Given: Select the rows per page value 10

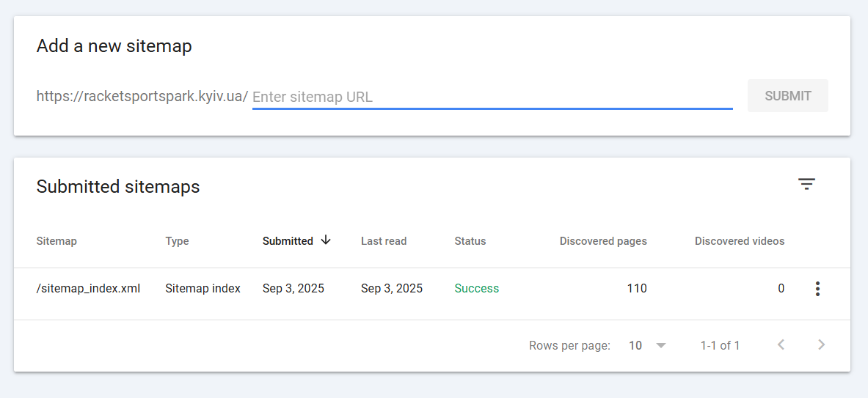Looking at the screenshot, I should click(635, 345).
